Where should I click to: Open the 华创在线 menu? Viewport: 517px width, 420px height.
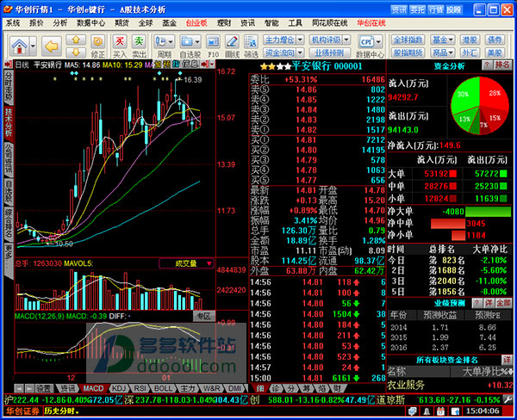371,23
